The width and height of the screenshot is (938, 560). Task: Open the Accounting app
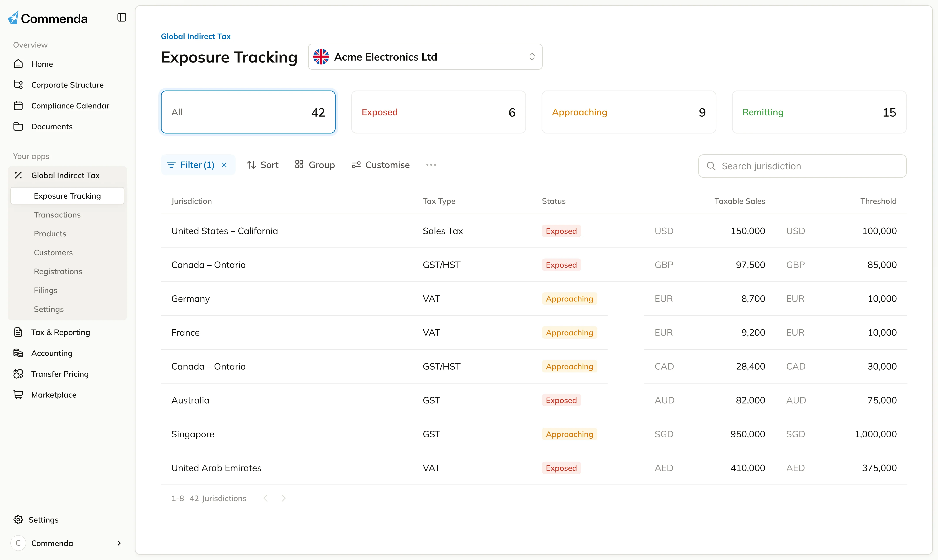[52, 353]
